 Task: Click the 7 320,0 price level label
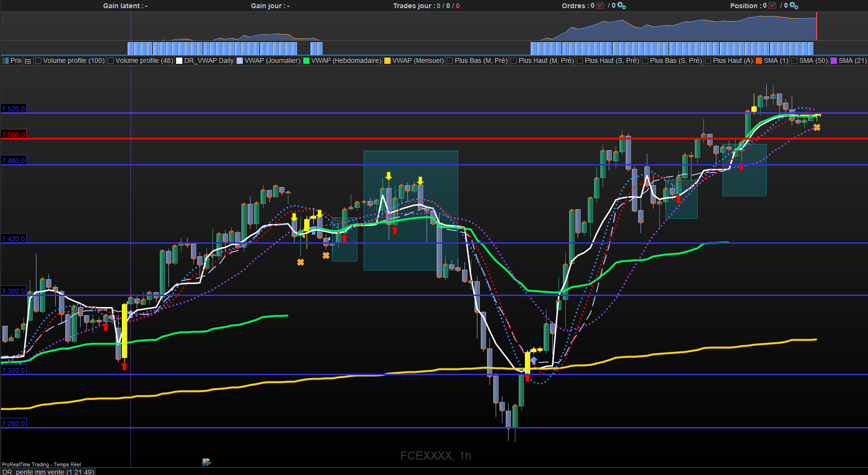coord(13,370)
